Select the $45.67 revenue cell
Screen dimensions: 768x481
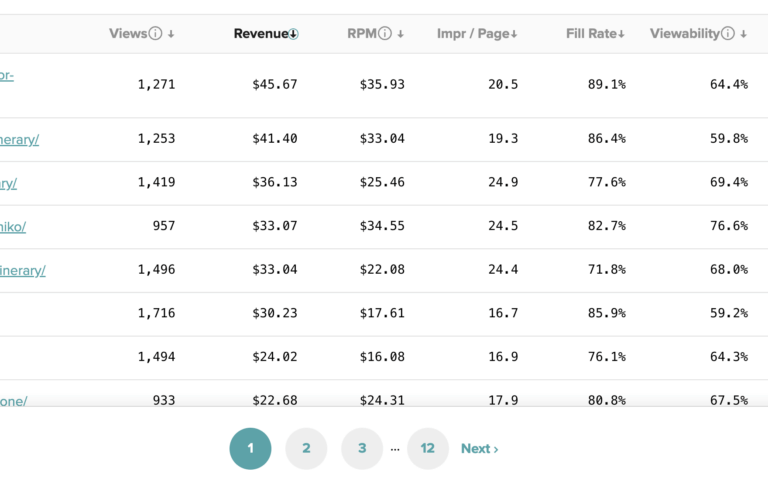click(275, 84)
